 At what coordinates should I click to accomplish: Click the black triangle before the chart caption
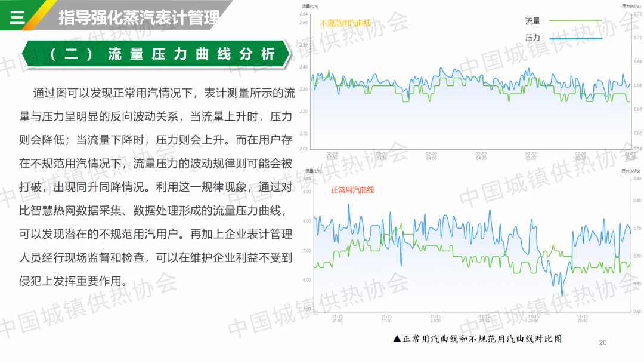point(397,339)
